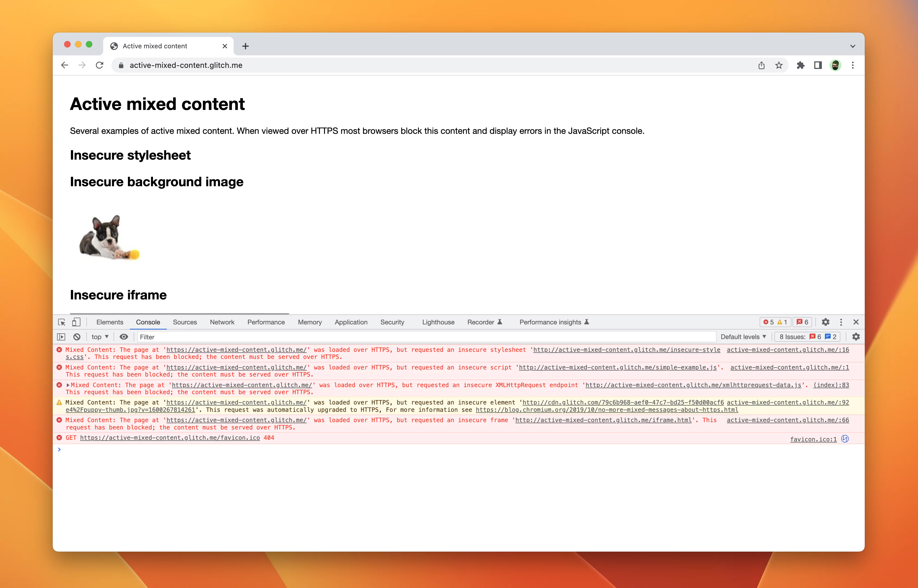918x588 pixels.
Task: Activate the inspect element picker icon
Action: click(61, 322)
